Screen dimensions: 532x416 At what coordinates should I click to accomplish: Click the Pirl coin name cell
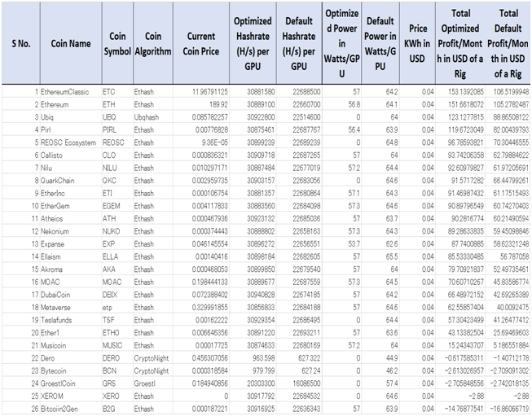pos(71,130)
